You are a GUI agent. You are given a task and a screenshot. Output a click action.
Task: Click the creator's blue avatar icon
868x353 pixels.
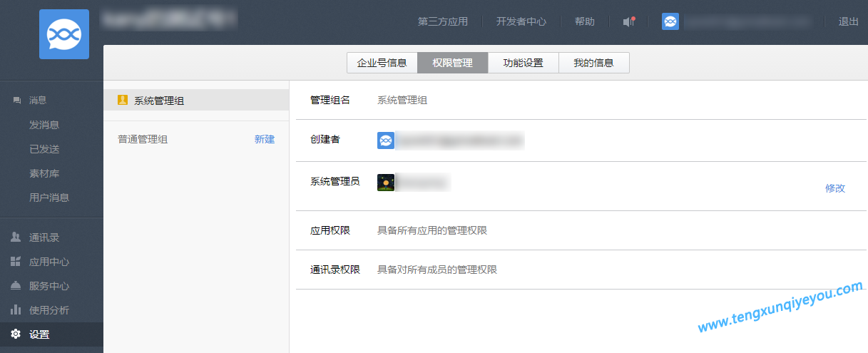[386, 140]
